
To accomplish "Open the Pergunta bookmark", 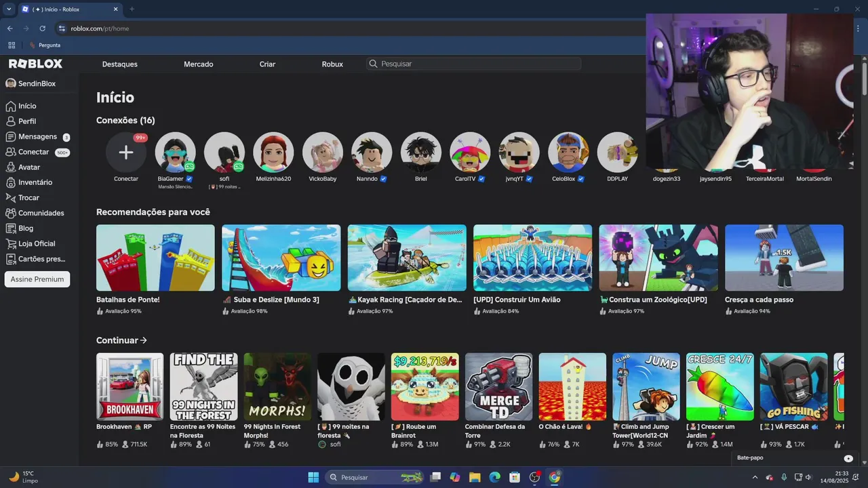I will tap(45, 45).
